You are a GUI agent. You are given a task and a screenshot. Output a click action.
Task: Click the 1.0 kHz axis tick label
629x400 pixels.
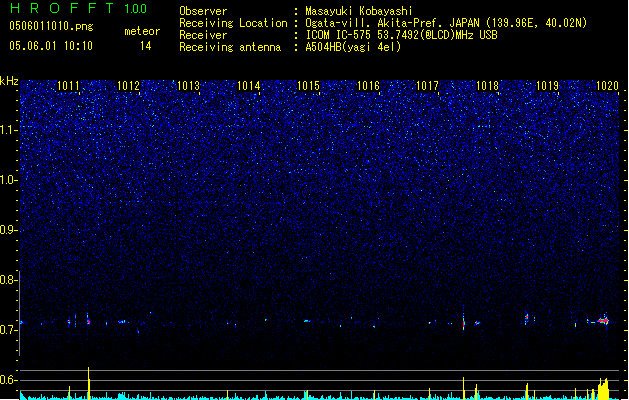9,180
